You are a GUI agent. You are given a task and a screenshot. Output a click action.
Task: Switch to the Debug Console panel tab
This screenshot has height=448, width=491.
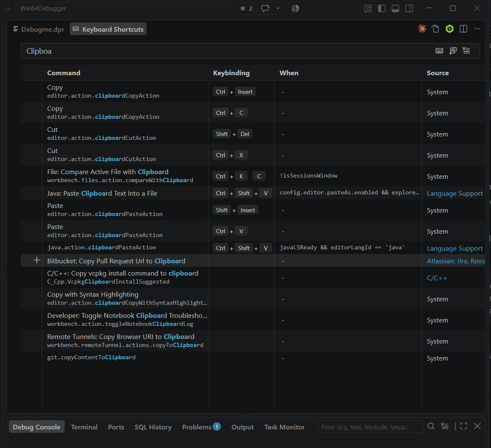click(x=37, y=427)
